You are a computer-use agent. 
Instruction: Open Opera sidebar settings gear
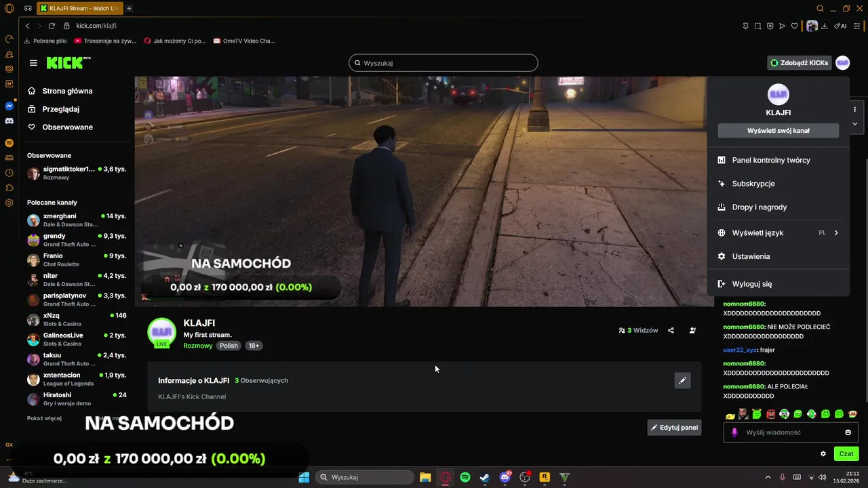[9, 203]
